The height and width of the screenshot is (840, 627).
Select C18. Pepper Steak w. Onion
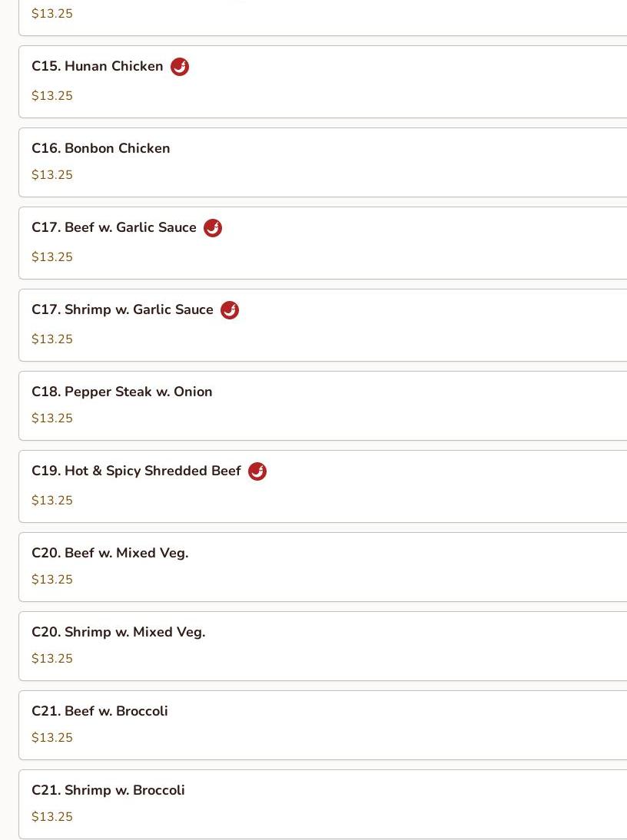click(323, 405)
